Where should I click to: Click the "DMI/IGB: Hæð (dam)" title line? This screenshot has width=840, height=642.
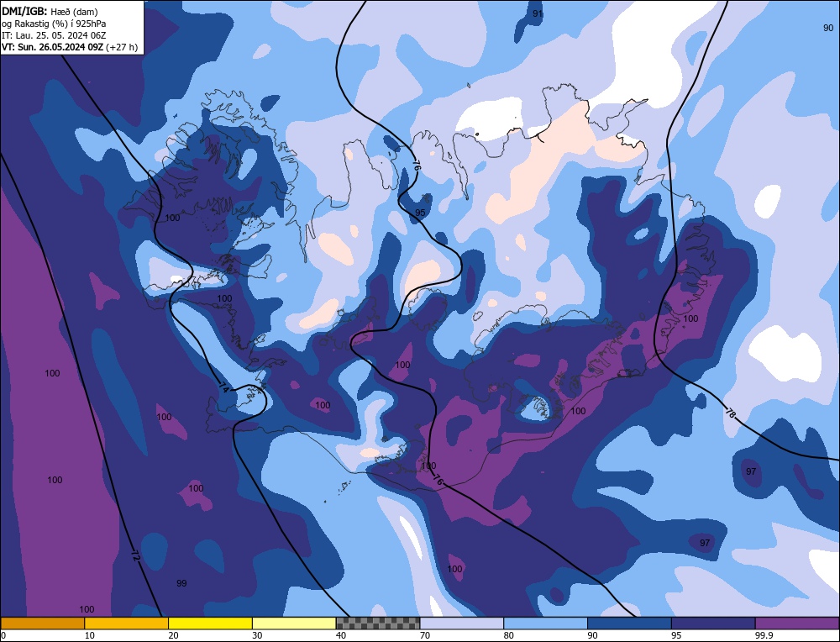point(50,11)
